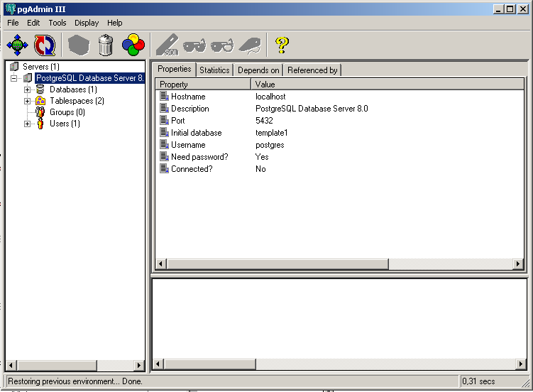This screenshot has width=533, height=392.
Task: Click the Hostname value localhost
Action: pyautogui.click(x=270, y=97)
